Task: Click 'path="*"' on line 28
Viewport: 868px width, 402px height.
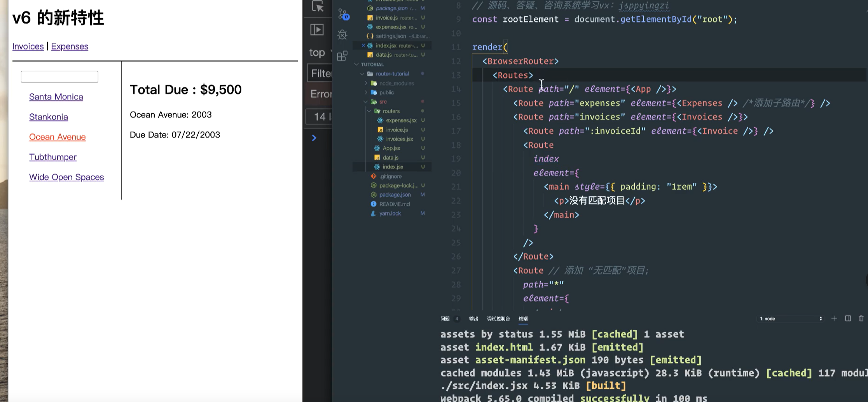Action: tap(543, 285)
